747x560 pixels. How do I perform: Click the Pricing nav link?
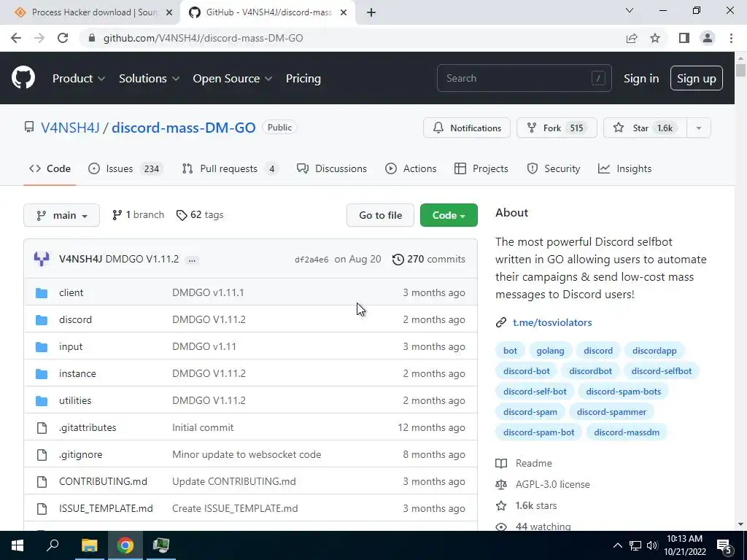[x=303, y=79]
